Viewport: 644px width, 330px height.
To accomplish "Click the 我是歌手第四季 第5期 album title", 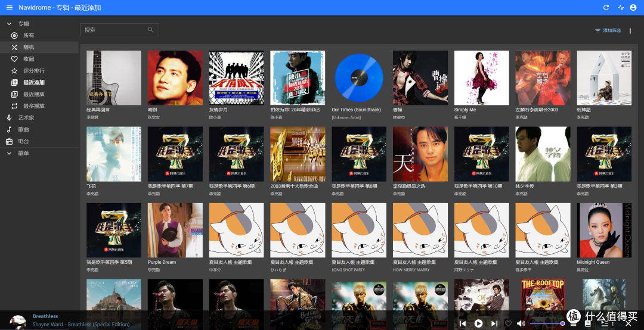I will [109, 262].
